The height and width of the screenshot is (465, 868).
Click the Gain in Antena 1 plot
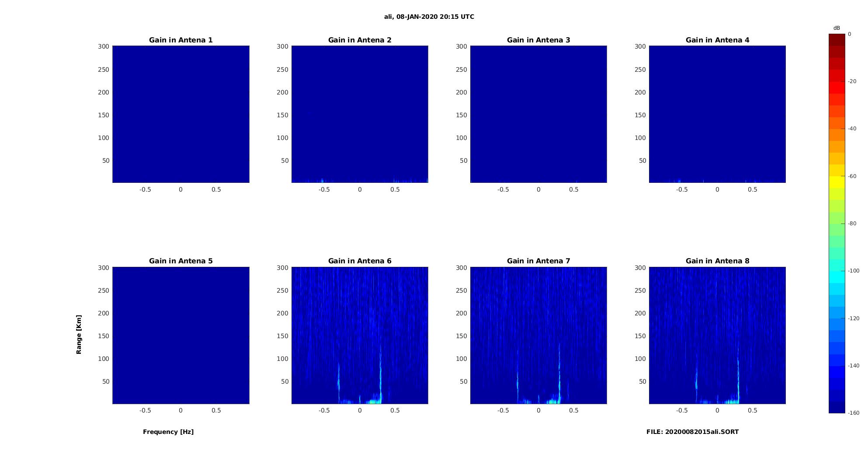coord(181,114)
